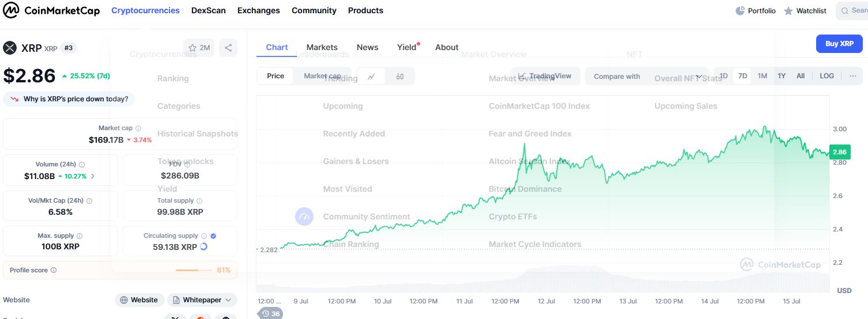Focus the Search input field
Screen dimensions: 868x319
pyautogui.click(x=852, y=11)
